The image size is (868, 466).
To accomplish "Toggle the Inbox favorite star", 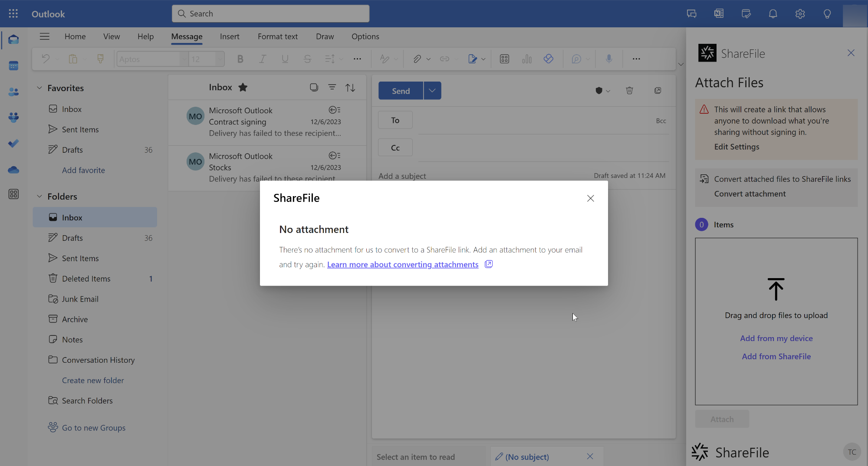I will tap(243, 87).
